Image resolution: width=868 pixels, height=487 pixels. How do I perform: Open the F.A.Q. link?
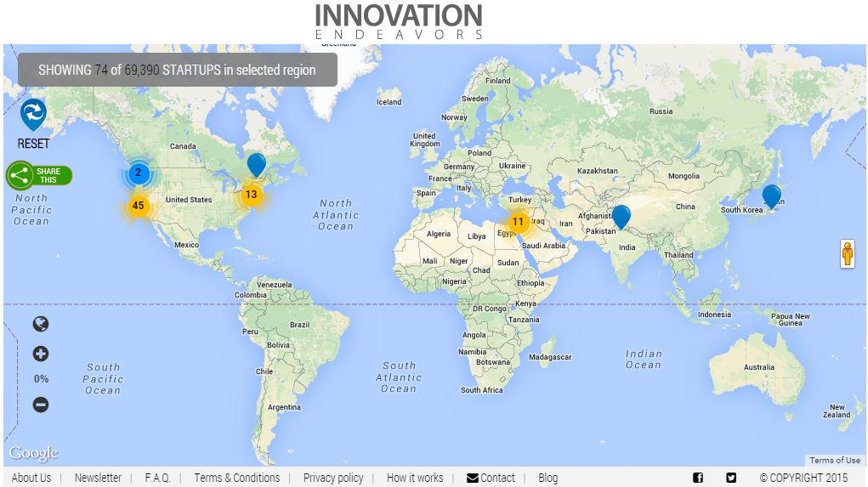pyautogui.click(x=158, y=478)
